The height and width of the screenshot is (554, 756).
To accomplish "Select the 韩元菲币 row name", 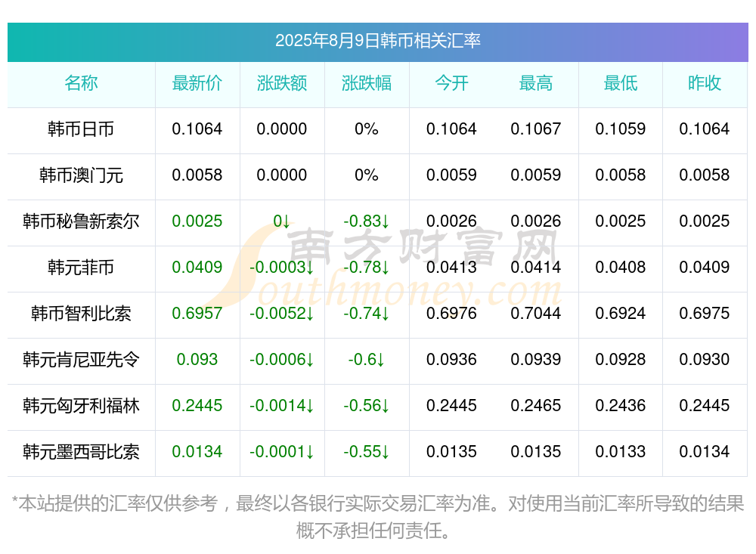I will click(x=81, y=267).
